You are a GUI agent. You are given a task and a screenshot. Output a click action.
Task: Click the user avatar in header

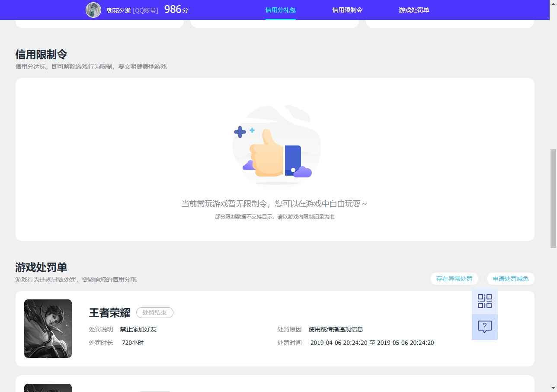[x=93, y=10]
